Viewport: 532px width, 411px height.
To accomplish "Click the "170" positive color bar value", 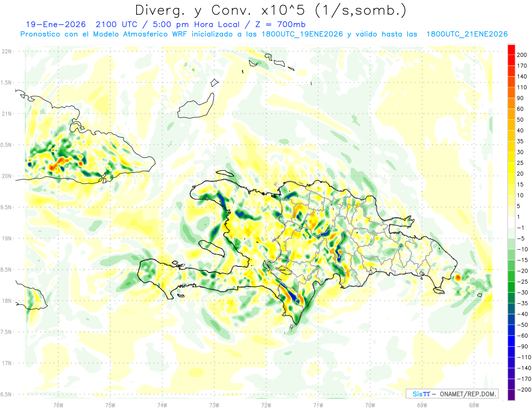I will tap(522, 66).
